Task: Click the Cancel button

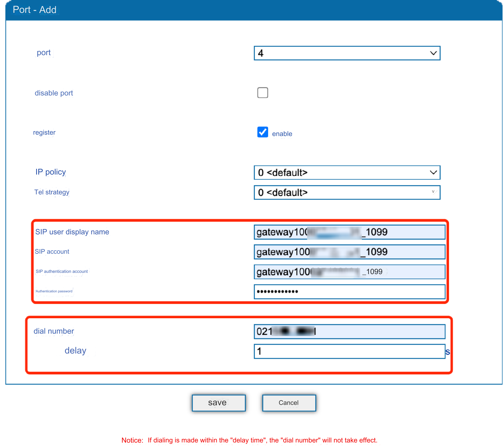Action: 289,403
